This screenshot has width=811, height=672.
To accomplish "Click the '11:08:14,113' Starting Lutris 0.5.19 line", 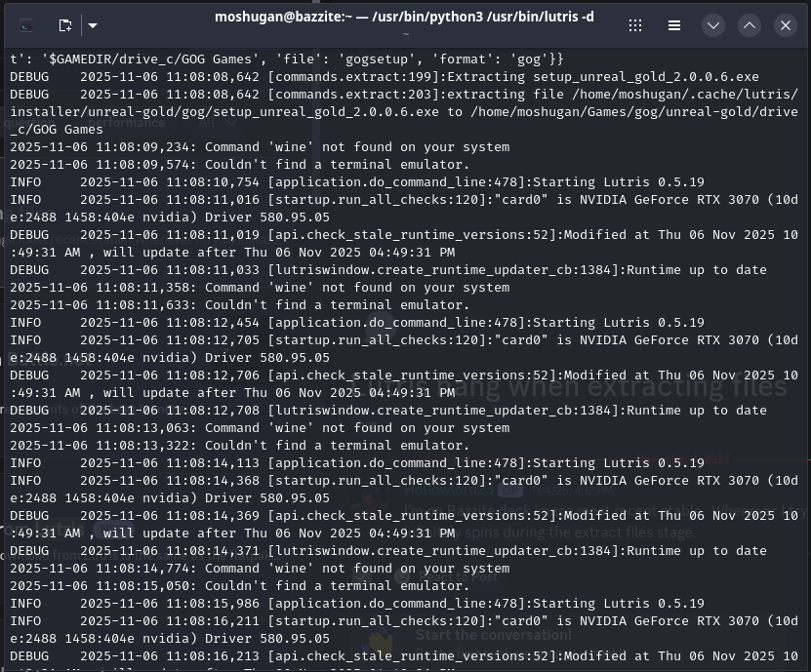I will (x=357, y=463).
